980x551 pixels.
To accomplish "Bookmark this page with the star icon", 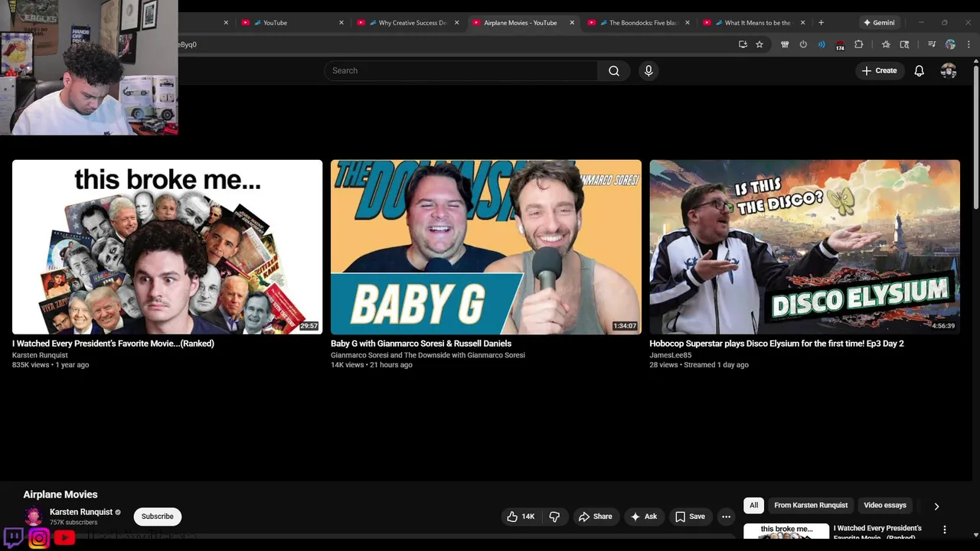I will pos(759,44).
